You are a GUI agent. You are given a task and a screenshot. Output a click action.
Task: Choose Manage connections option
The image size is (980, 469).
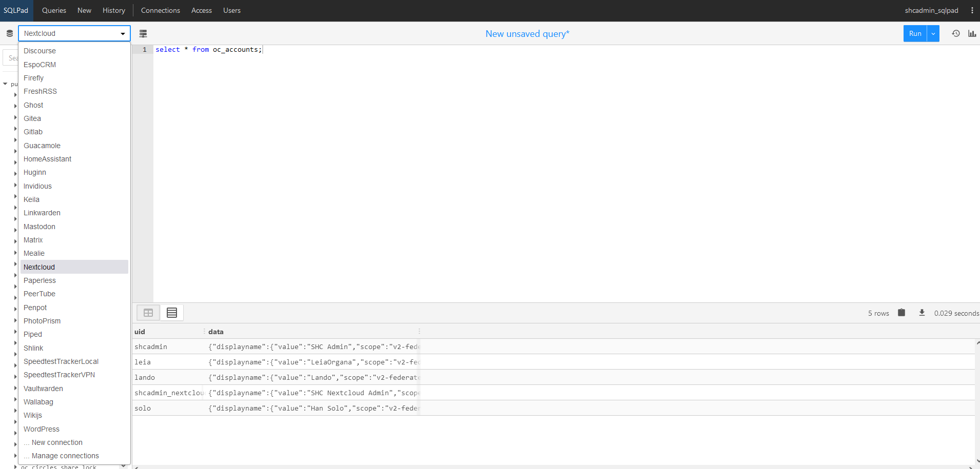point(74,456)
